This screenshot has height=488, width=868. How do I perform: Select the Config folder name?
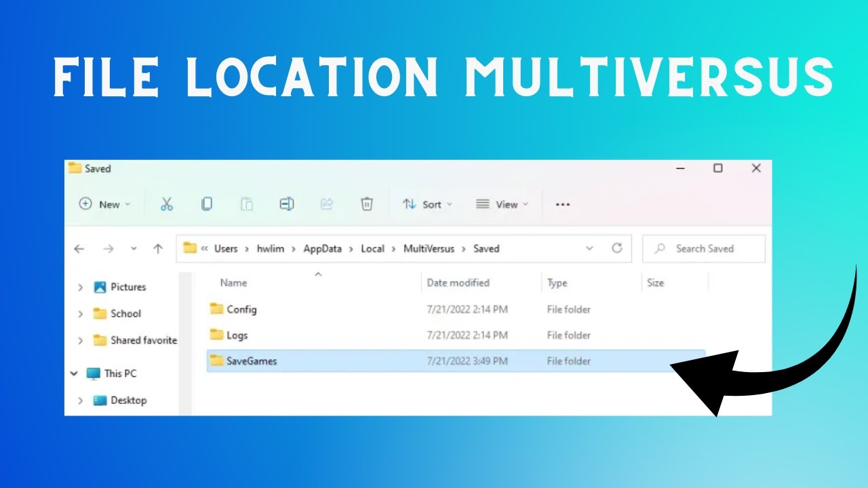pos(241,310)
